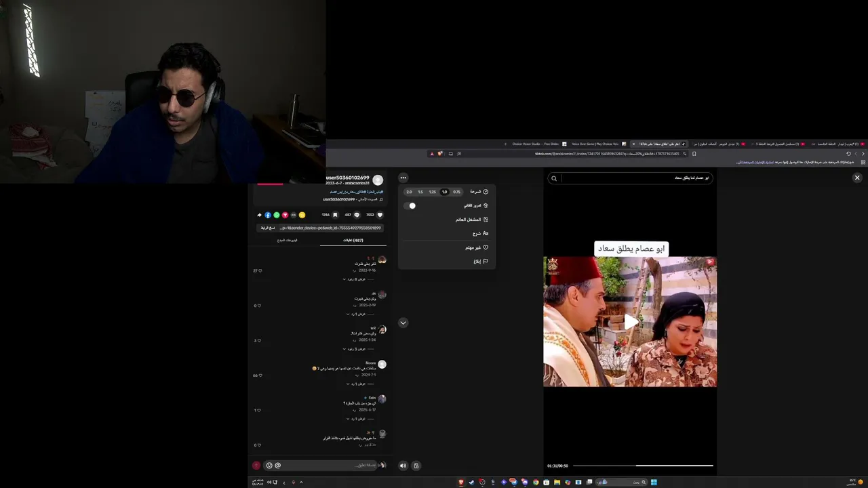Screen dimensions: 868x488
Task: Open the user50360102699 username link
Action: click(347, 178)
